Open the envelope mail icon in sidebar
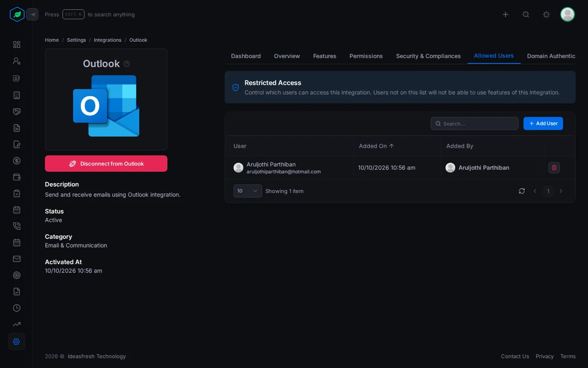Viewport: 588px width, 368px height. 17,259
